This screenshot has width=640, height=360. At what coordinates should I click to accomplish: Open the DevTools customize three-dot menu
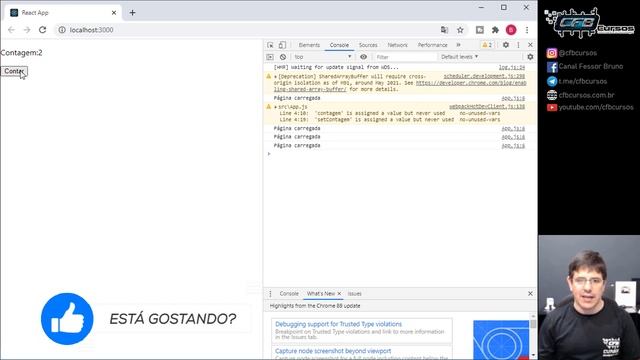(x=518, y=45)
